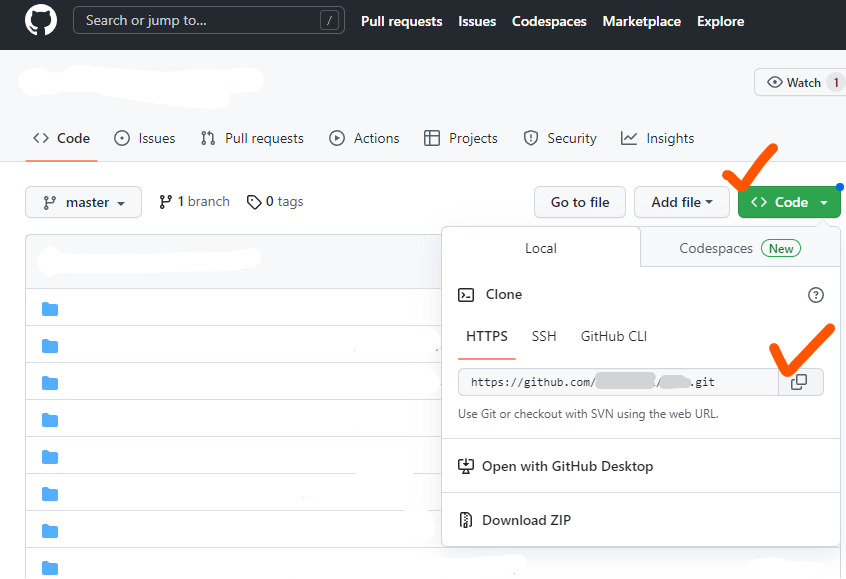Select the SSH clone option

(544, 336)
